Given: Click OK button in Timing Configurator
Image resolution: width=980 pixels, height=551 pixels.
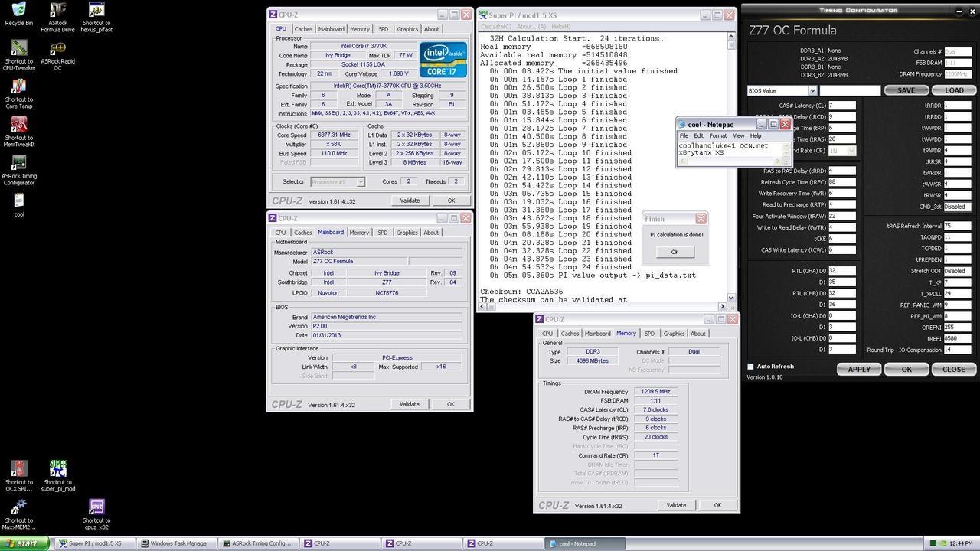Looking at the screenshot, I should 906,369.
